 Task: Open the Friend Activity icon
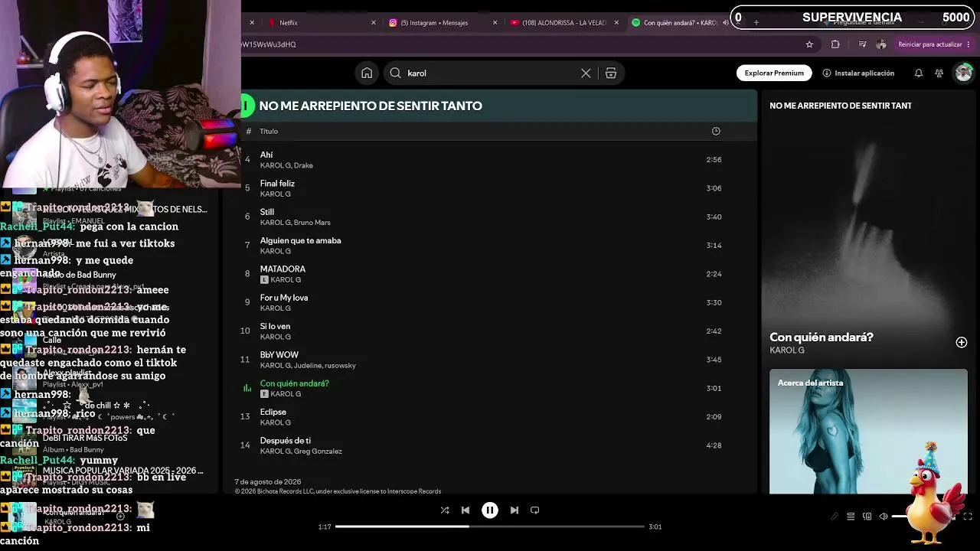click(x=939, y=73)
